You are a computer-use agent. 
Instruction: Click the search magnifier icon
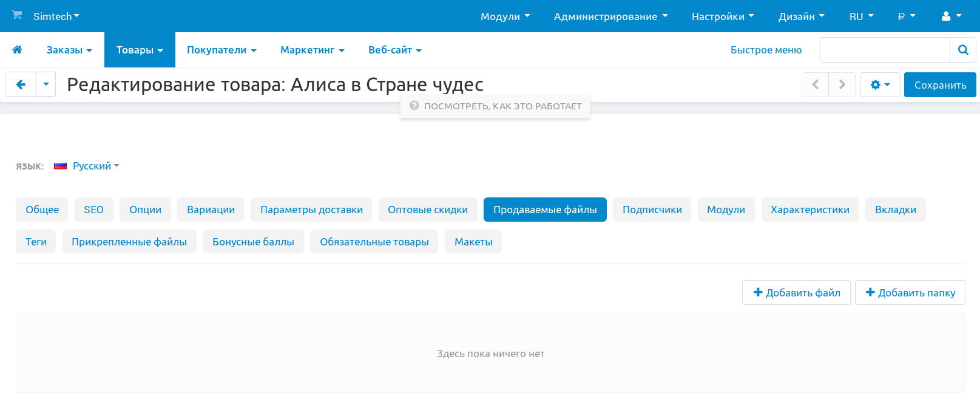(x=962, y=50)
